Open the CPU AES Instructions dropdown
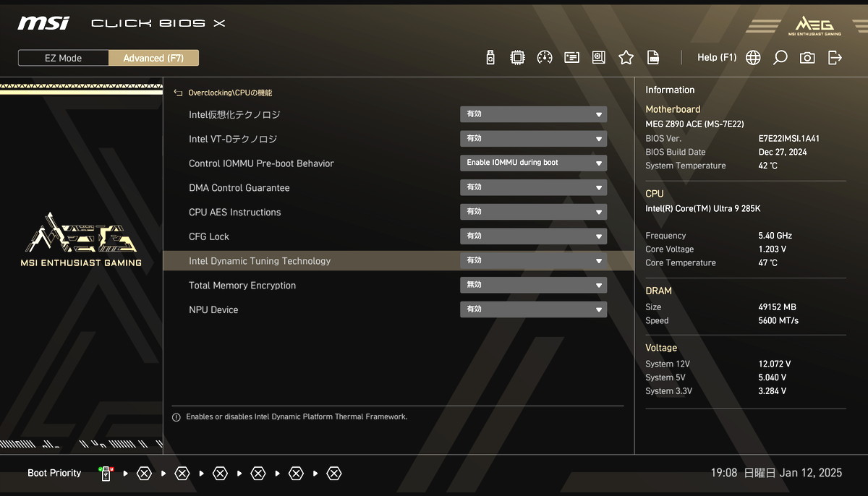 [x=533, y=212]
